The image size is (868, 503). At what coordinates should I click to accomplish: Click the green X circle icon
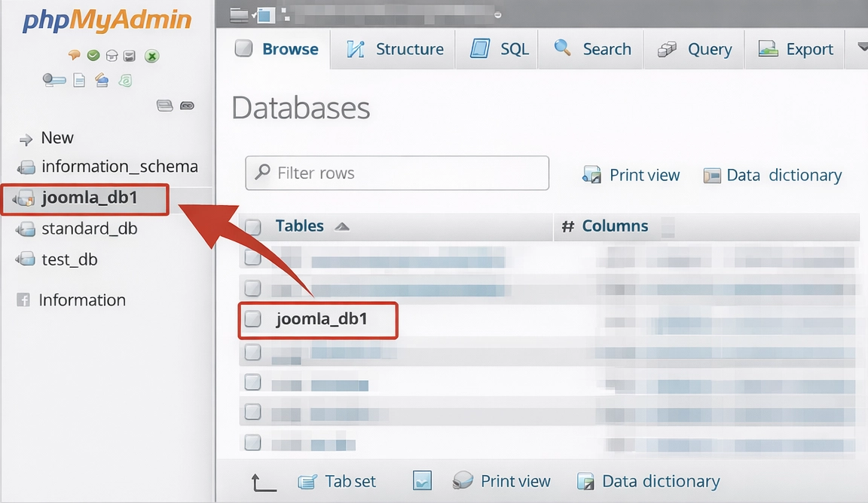coord(151,56)
